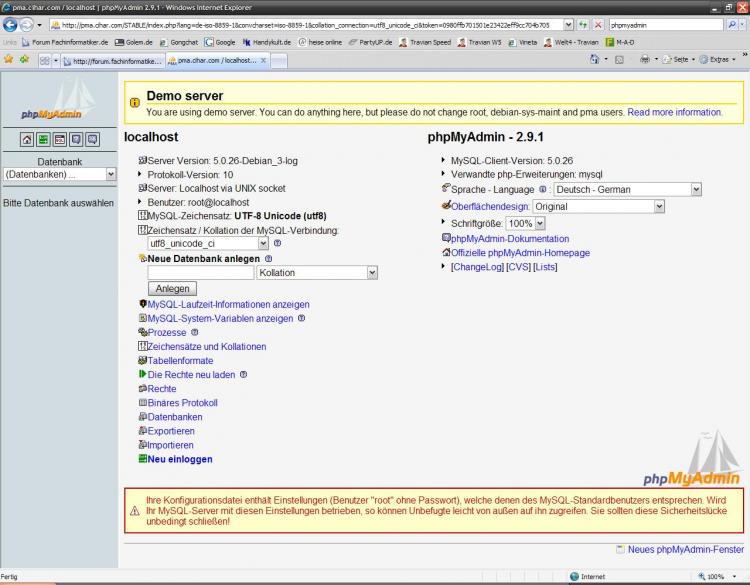Click the search magnifier icon in IE
Viewport: 750px width, 585px height.
731,24
